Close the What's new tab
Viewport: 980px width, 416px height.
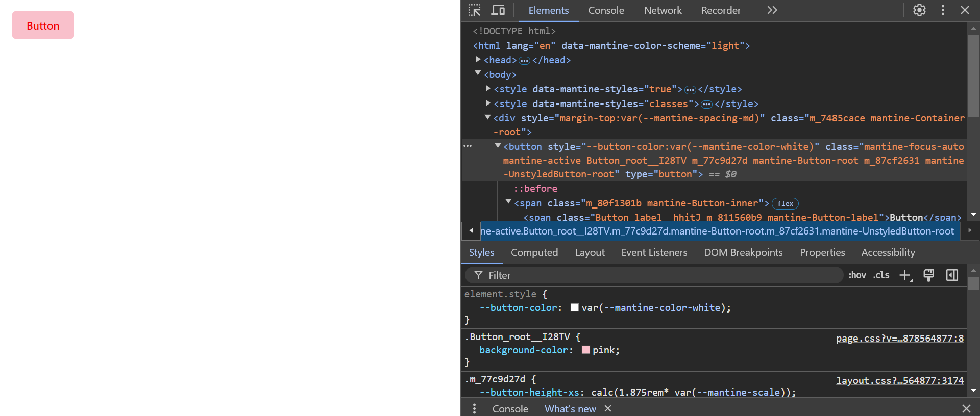[x=608, y=408]
